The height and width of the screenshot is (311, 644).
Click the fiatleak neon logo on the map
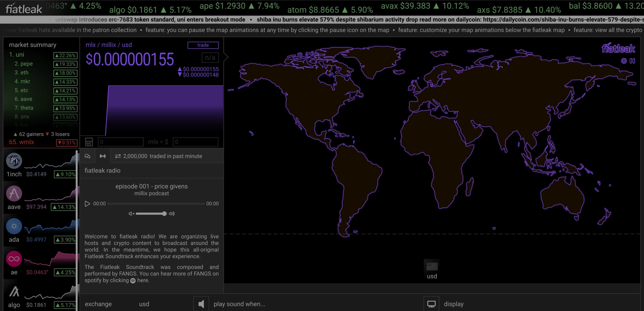(x=618, y=49)
